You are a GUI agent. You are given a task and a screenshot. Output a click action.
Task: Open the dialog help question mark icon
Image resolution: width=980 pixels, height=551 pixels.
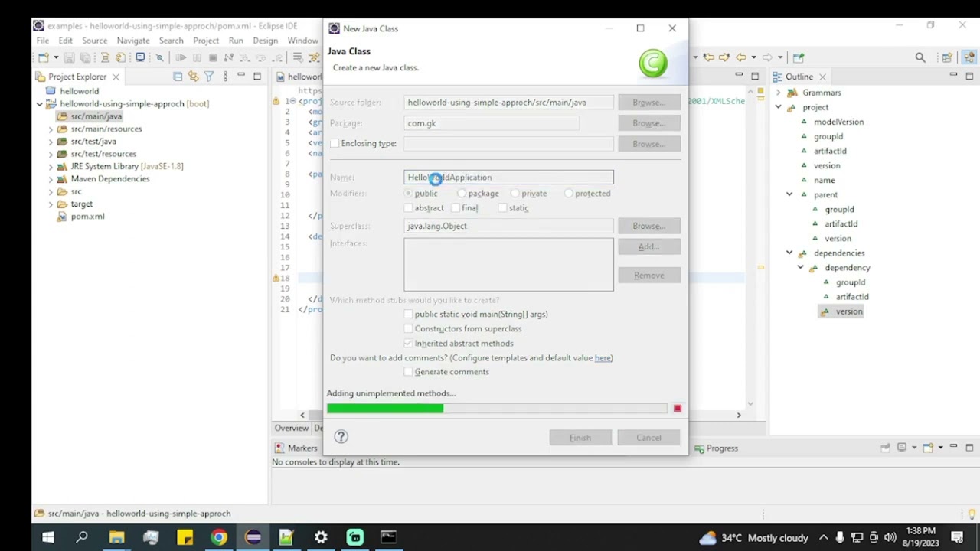coord(341,436)
